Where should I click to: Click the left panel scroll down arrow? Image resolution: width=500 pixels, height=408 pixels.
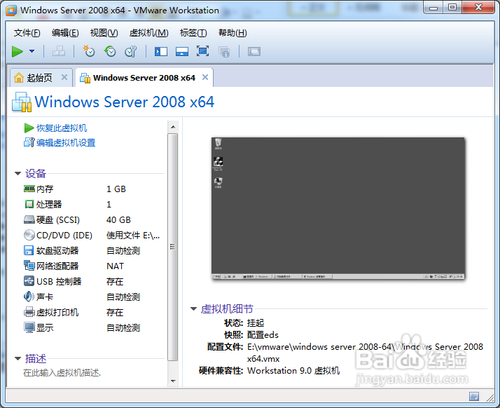173,381
